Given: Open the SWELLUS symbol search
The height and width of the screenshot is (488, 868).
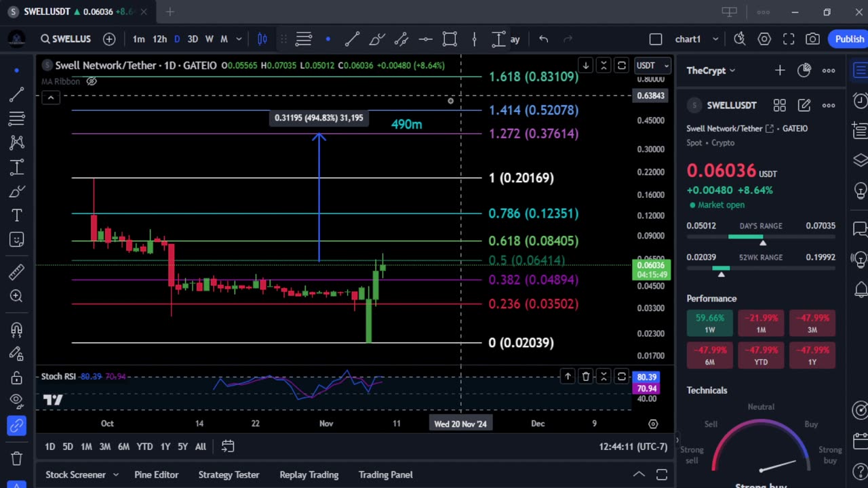Looking at the screenshot, I should (x=65, y=39).
